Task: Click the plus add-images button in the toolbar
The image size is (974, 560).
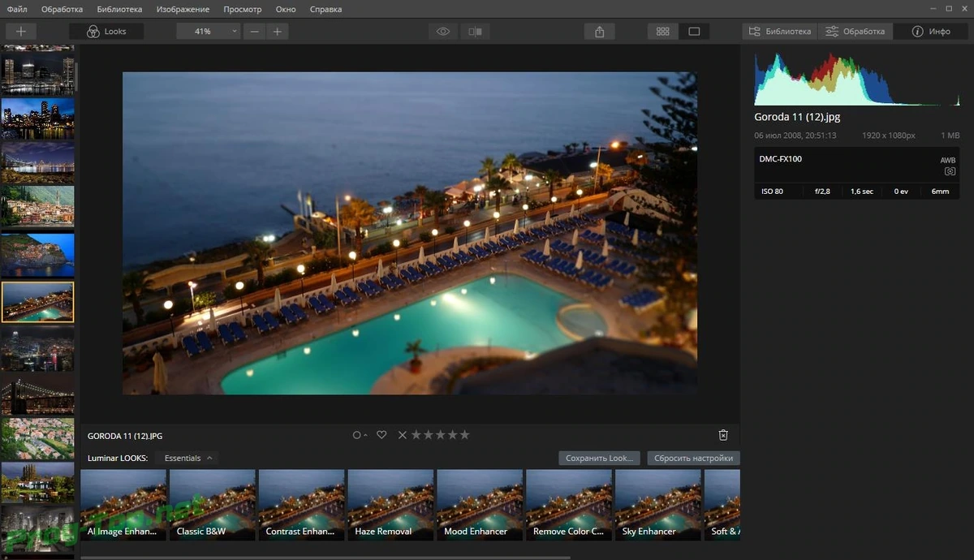Action: tap(21, 32)
